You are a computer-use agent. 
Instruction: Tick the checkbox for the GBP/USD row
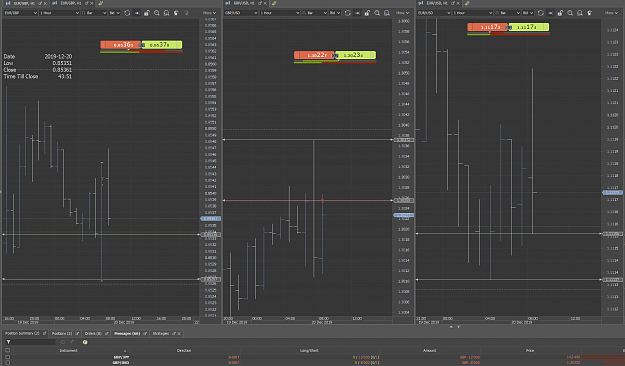pyautogui.click(x=7, y=363)
